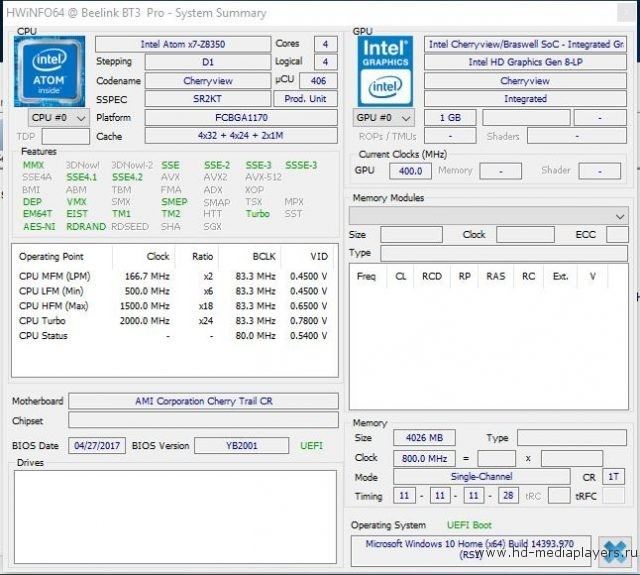
Task: Click the SSPEC SR2KT value
Action: tap(208, 99)
